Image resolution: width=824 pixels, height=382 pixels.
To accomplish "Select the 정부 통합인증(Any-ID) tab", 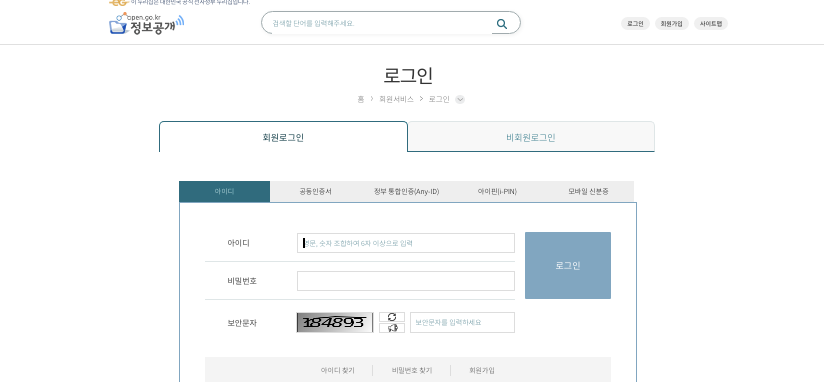I will tap(406, 191).
